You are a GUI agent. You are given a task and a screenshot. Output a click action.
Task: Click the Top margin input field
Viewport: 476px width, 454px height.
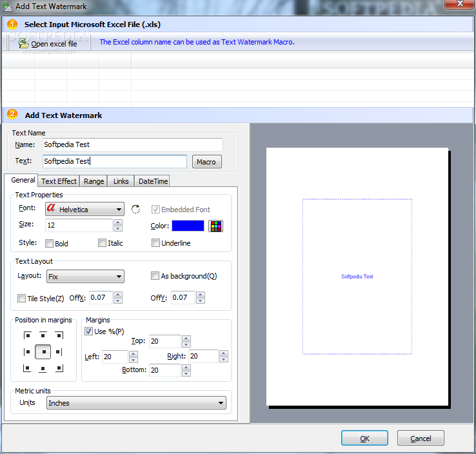pyautogui.click(x=165, y=341)
